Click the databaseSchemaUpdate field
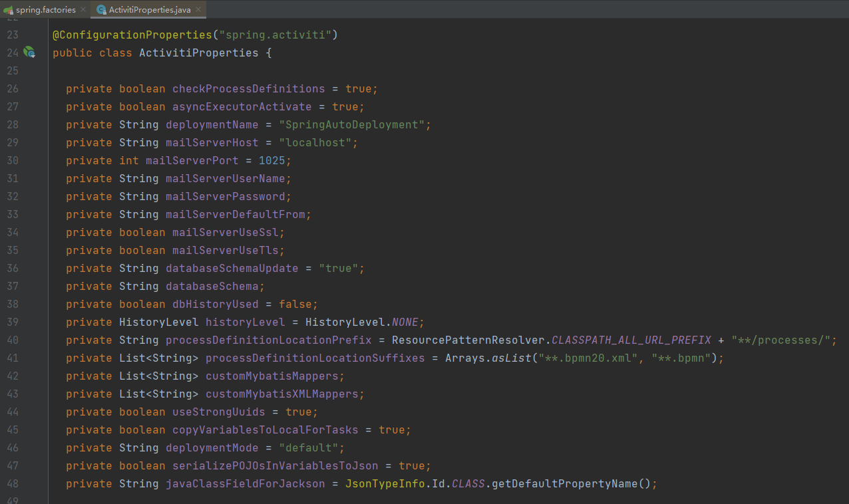This screenshot has width=849, height=504. point(232,268)
